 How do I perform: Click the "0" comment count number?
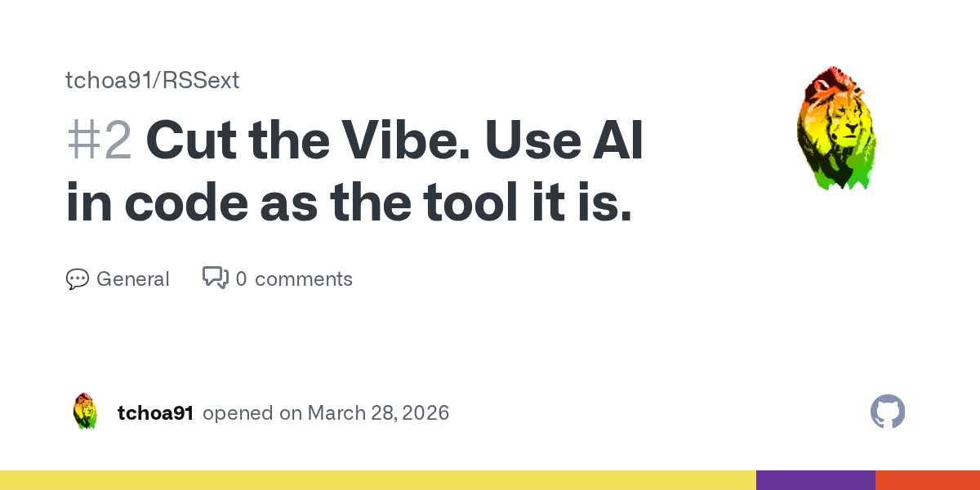(241, 279)
